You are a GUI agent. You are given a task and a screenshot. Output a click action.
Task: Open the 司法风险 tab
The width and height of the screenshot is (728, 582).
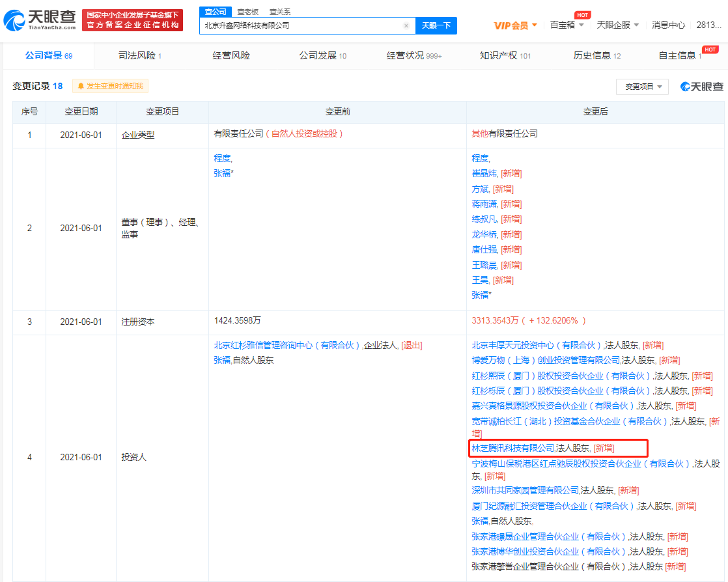(140, 56)
